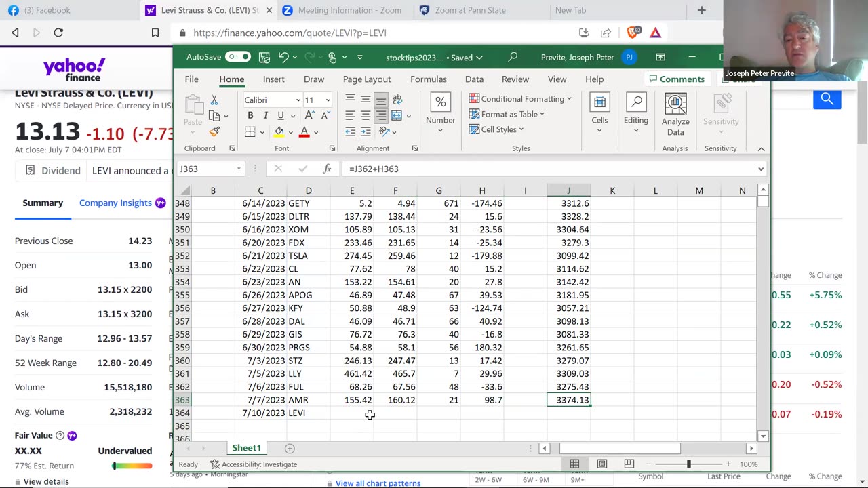
Task: Click the Excel title bar search icon
Action: pos(513,57)
